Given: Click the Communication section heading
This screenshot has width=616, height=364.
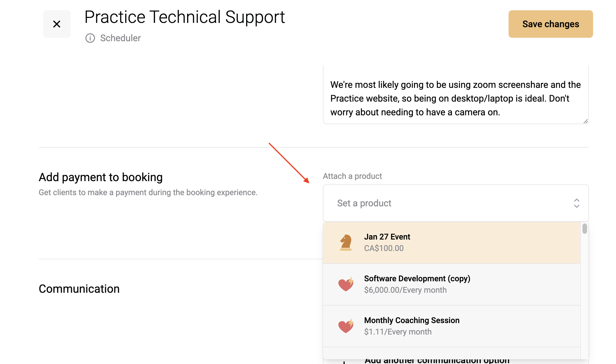Looking at the screenshot, I should click(79, 289).
